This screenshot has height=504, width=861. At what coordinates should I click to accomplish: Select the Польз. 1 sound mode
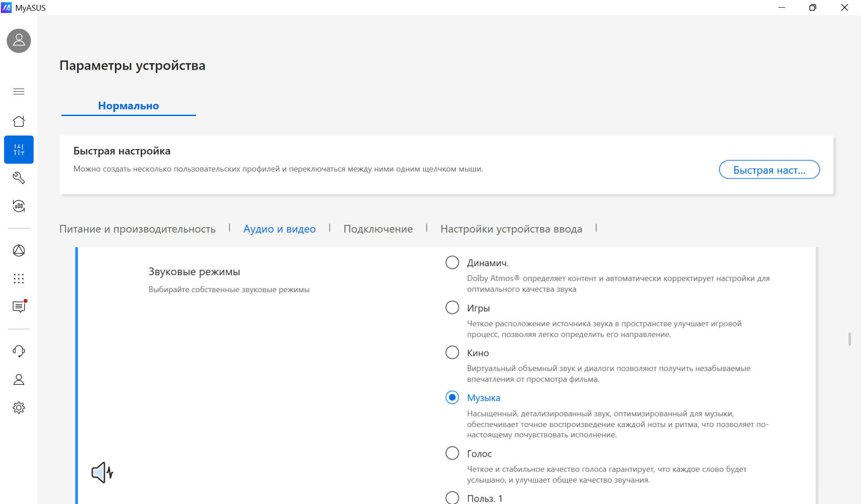click(x=452, y=498)
